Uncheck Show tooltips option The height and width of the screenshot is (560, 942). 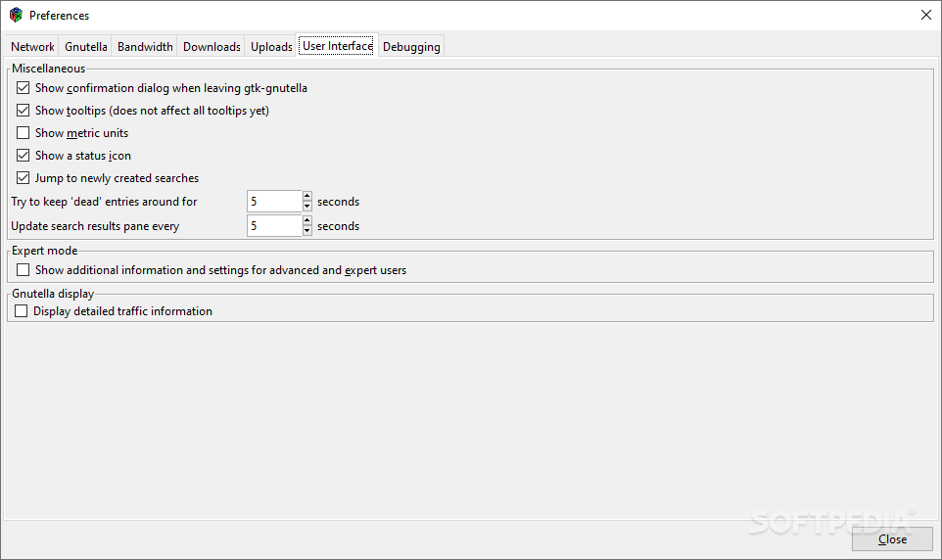pos(23,111)
